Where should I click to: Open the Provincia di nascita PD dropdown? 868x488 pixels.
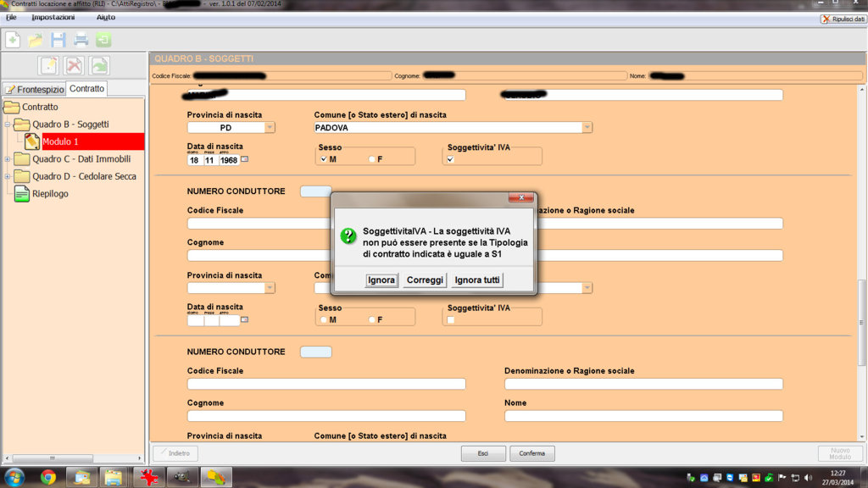tap(270, 127)
